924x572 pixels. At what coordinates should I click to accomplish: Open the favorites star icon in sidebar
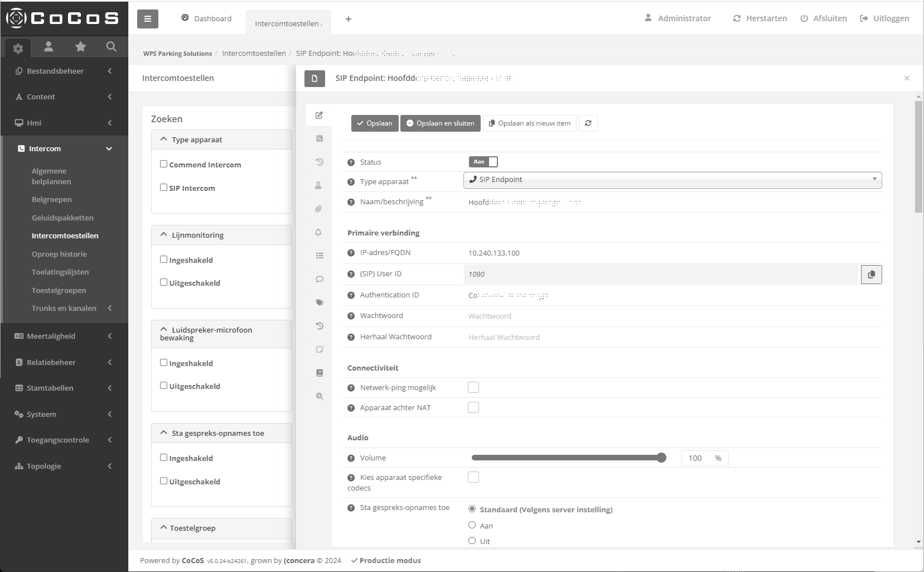tap(80, 47)
